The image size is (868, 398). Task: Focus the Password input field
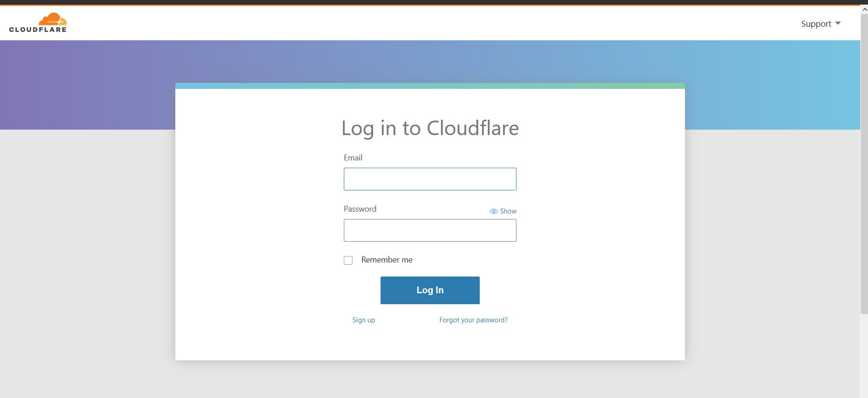(429, 230)
